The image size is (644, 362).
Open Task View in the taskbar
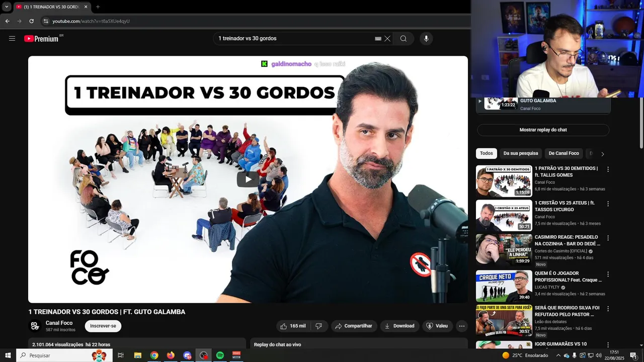[x=121, y=355]
